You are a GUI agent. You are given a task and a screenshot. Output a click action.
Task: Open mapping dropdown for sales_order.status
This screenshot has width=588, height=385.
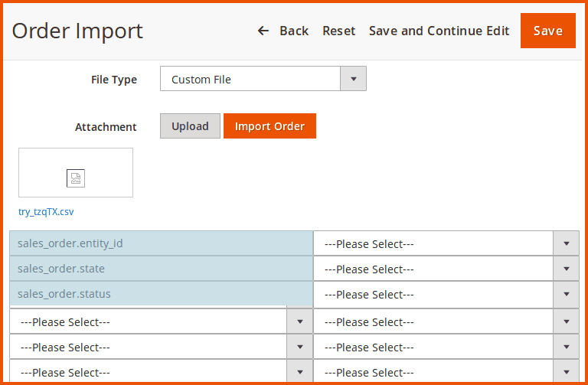446,294
